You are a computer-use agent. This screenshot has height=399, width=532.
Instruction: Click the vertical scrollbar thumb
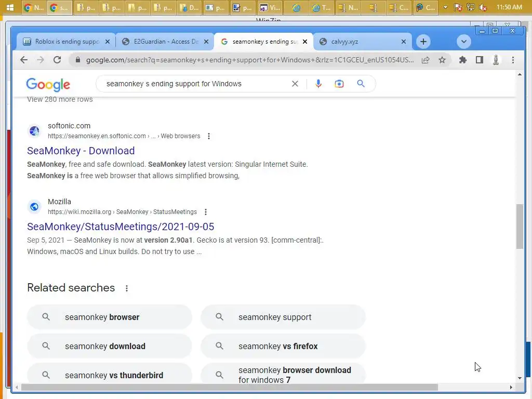[x=520, y=227]
